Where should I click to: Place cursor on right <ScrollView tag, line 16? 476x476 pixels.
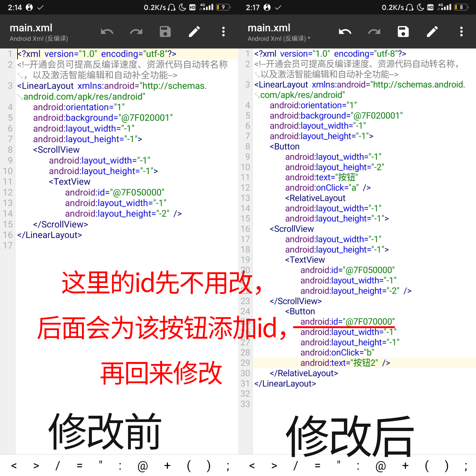[x=292, y=229]
